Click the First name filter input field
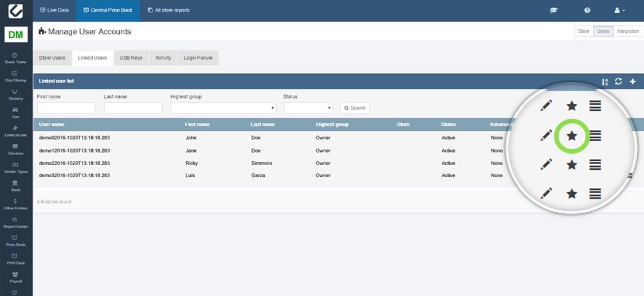This screenshot has width=644, height=296. (66, 108)
